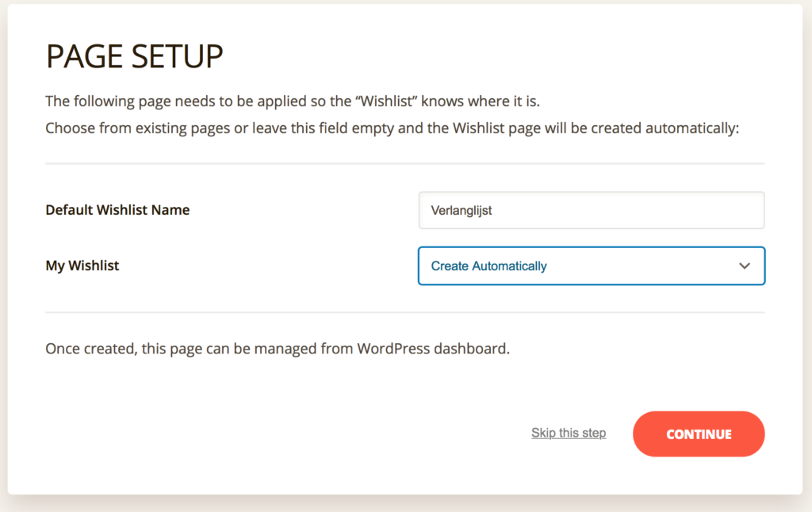Click the word 'WordPress' in the footer note
The image size is (812, 512).
tap(393, 349)
